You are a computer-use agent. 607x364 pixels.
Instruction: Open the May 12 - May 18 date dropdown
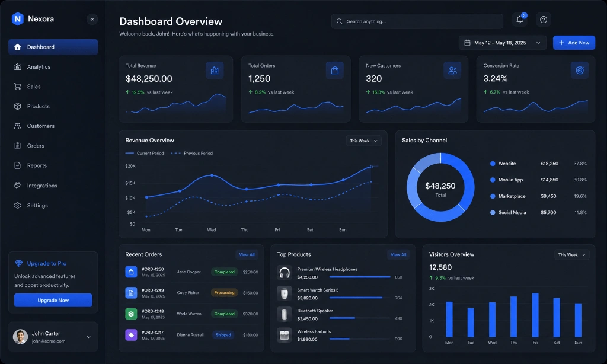(x=503, y=43)
